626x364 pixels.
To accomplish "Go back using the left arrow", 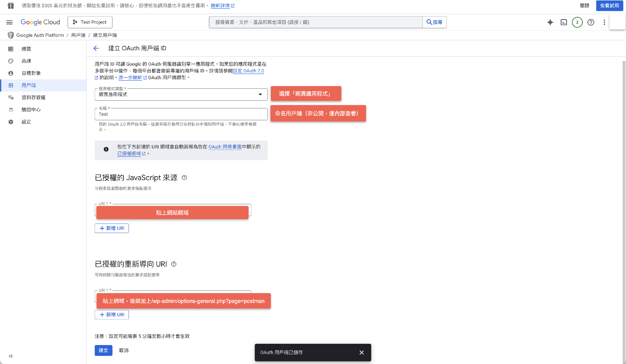I will point(96,48).
